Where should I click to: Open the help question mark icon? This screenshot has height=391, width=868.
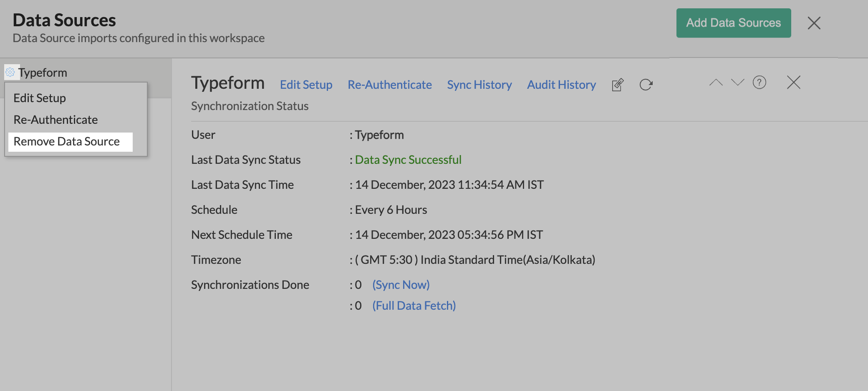click(x=759, y=83)
